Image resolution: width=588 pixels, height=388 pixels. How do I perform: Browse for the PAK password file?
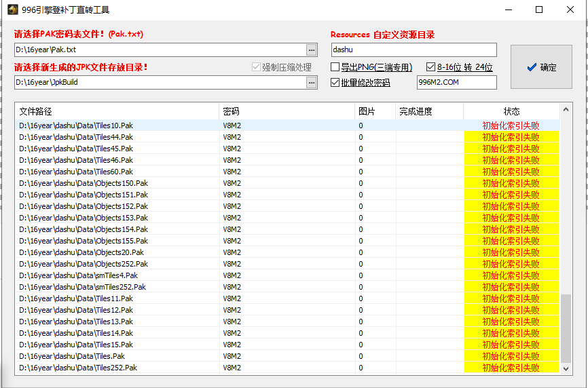click(312, 50)
